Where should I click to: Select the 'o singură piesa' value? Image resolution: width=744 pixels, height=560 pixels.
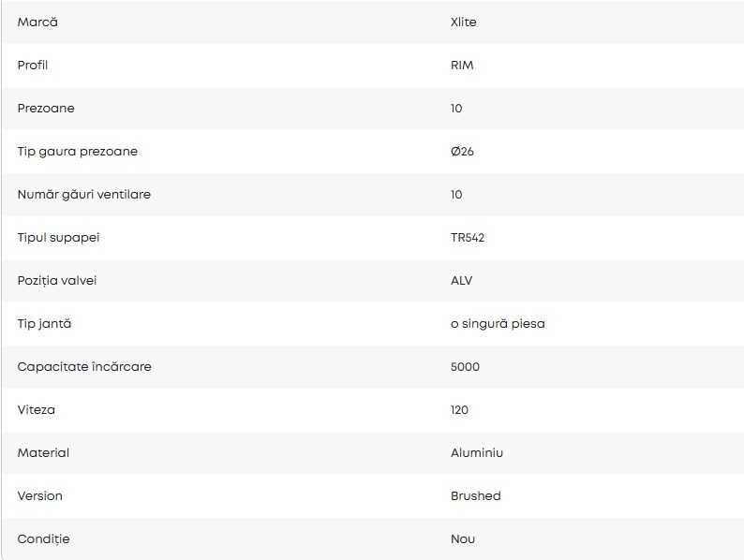click(498, 323)
